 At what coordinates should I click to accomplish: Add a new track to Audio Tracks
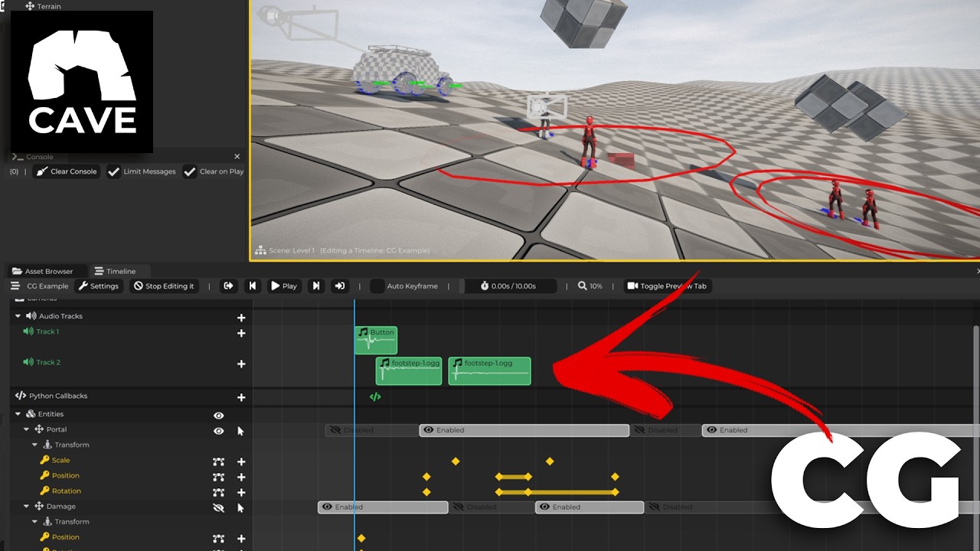pyautogui.click(x=241, y=318)
